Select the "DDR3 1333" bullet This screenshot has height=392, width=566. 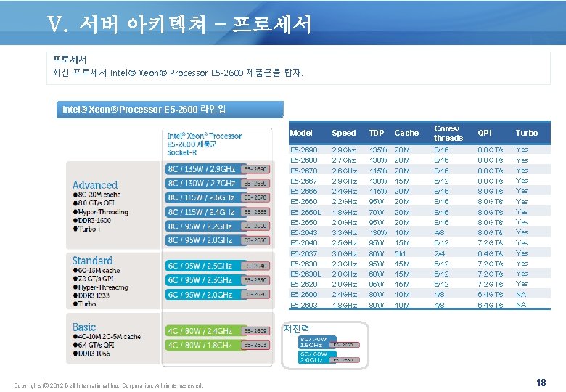click(91, 295)
